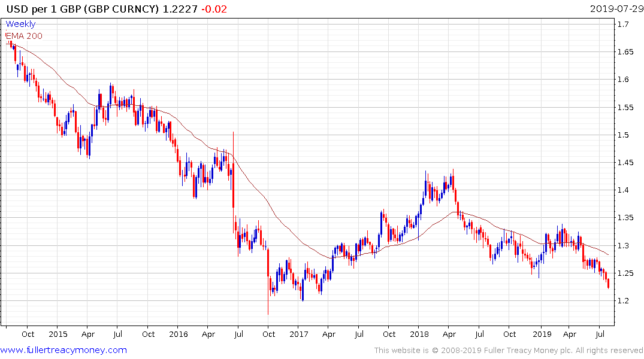644x359 pixels.
Task: Click the 1.2 price axis label
Action: point(623,301)
